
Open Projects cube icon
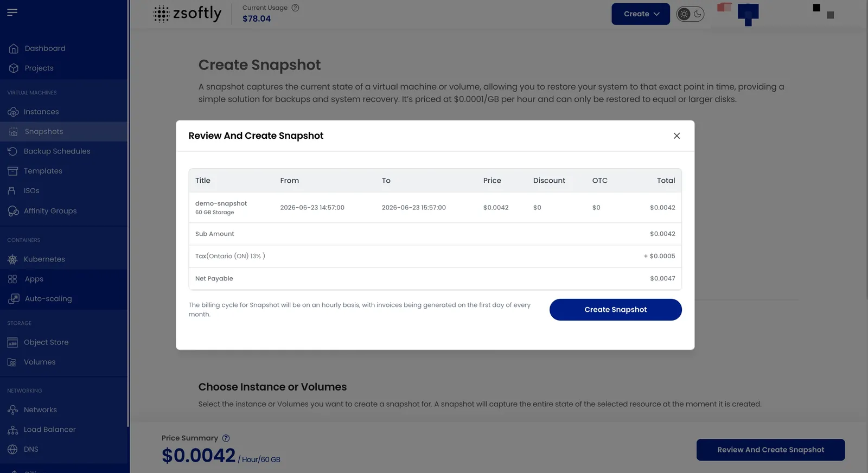click(x=14, y=68)
